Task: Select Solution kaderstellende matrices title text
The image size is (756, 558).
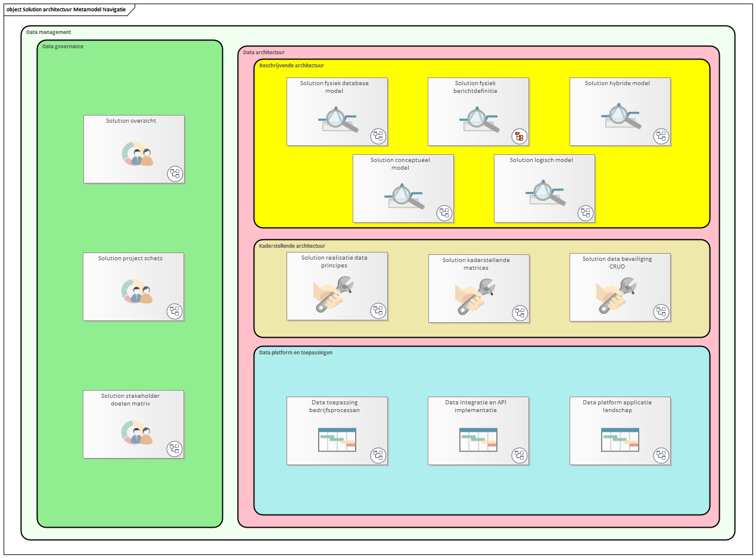Action: coord(476,264)
